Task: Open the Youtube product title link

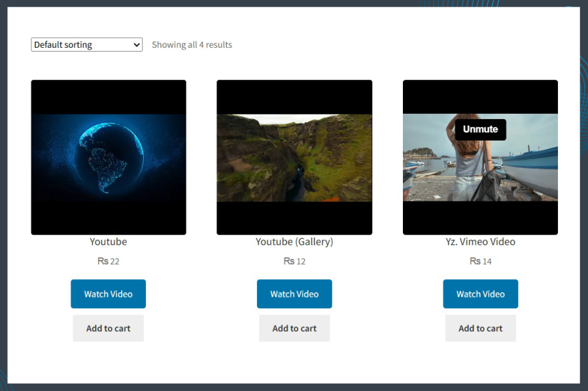Action: [108, 241]
